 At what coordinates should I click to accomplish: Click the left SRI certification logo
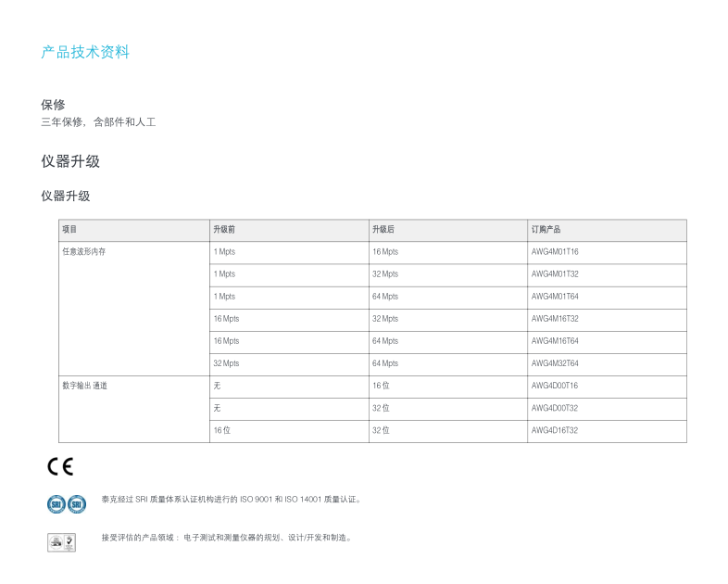pos(56,502)
